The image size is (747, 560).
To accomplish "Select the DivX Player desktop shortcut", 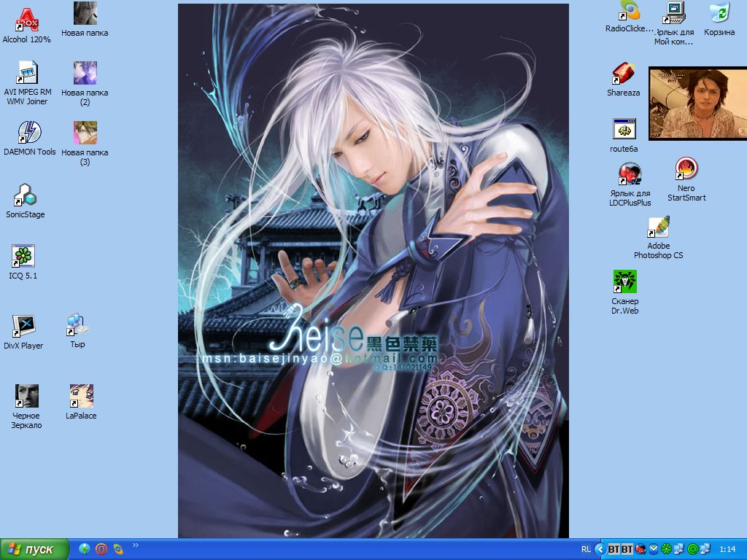I will click(x=23, y=332).
